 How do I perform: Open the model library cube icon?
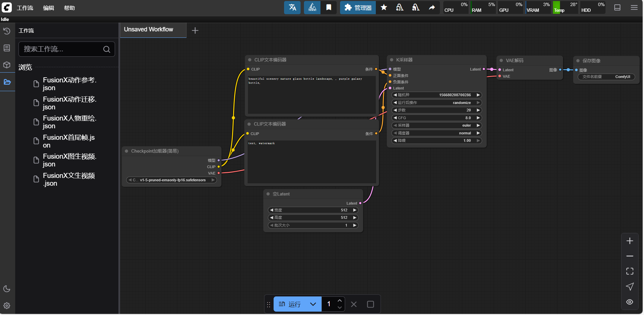click(7, 65)
